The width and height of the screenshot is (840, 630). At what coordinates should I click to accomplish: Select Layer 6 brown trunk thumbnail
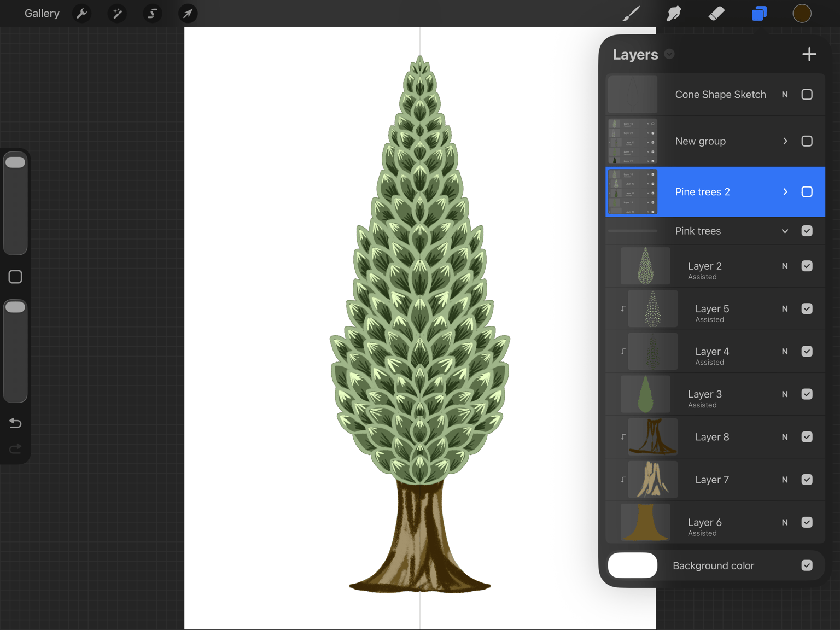point(645,522)
